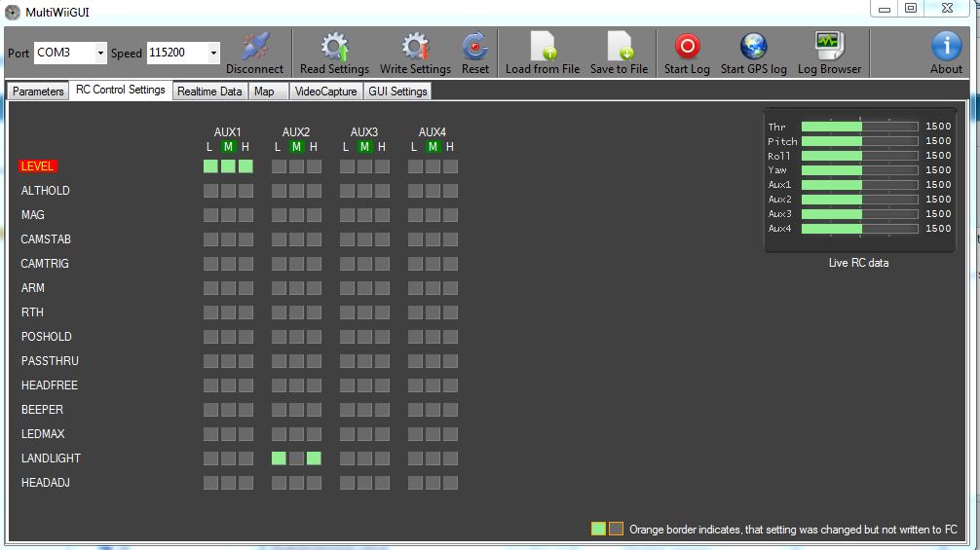Image resolution: width=980 pixels, height=550 pixels.
Task: Start logging with the Start Log icon
Action: click(x=687, y=47)
